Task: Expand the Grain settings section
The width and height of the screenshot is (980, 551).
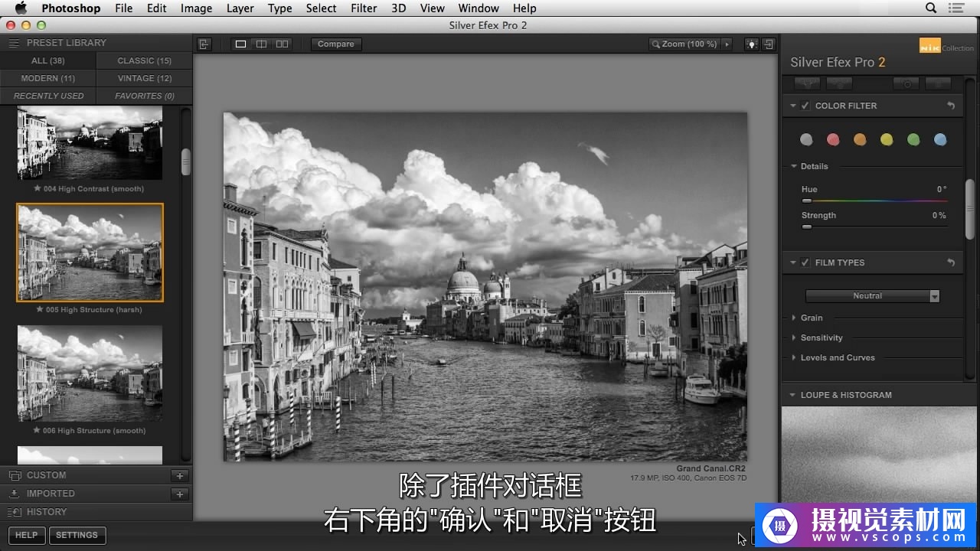Action: click(811, 318)
